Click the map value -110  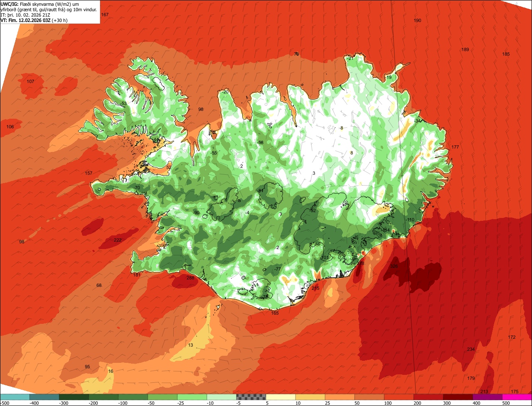coord(410,220)
